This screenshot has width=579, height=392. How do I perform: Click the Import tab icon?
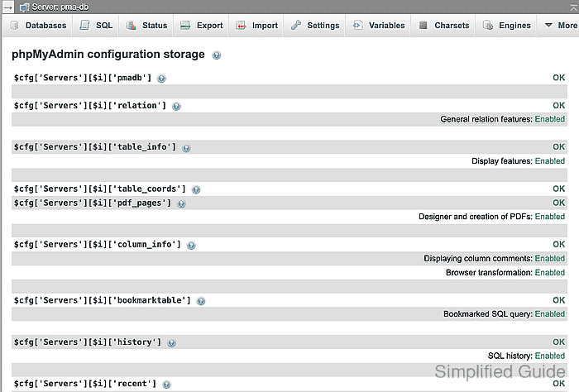241,26
